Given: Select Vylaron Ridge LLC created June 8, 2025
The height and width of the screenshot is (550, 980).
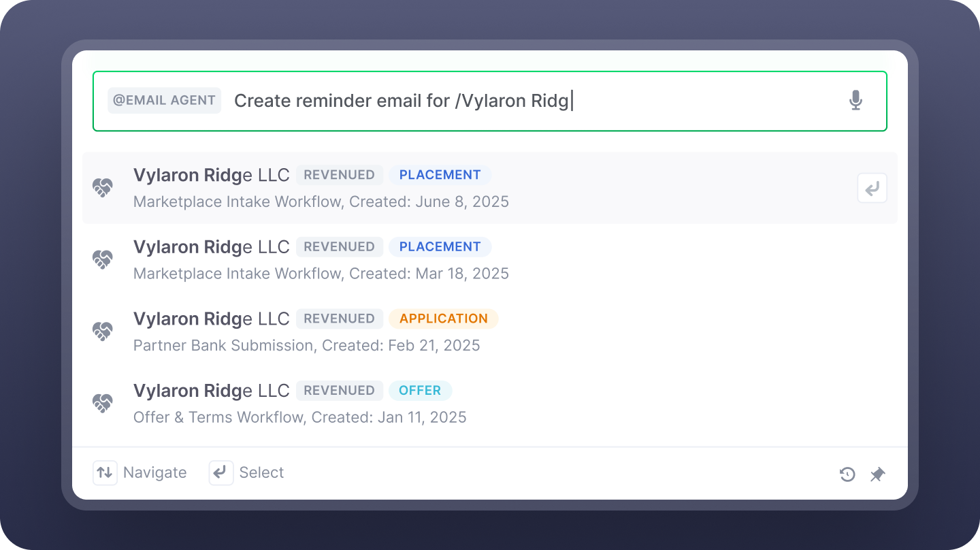Looking at the screenshot, I should (x=490, y=188).
